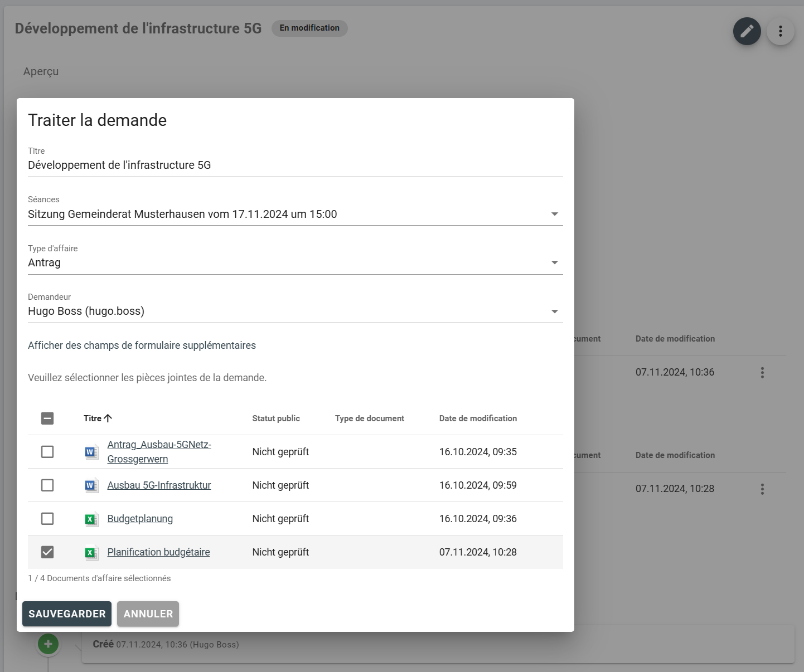This screenshot has width=804, height=672.
Task: Tick the Ausbau 5G-Infrastruktur checkbox
Action: point(47,485)
